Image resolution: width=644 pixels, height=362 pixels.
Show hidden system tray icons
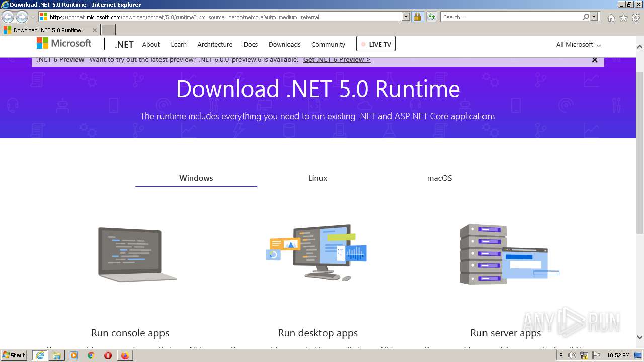561,355
